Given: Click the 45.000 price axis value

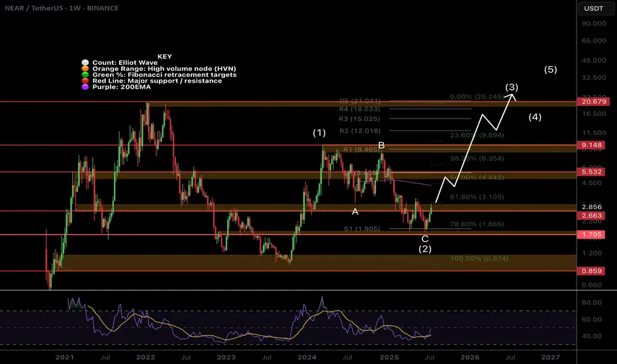Looking at the screenshot, I should [x=594, y=60].
